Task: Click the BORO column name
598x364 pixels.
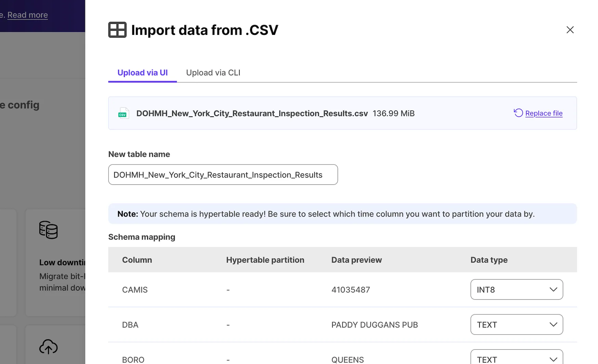Action: 133,360
